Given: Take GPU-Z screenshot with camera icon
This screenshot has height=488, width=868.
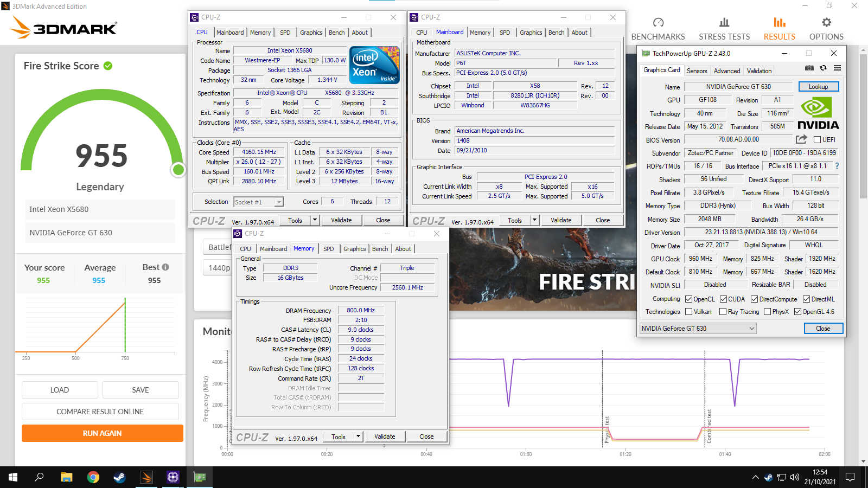Looking at the screenshot, I should (x=809, y=68).
